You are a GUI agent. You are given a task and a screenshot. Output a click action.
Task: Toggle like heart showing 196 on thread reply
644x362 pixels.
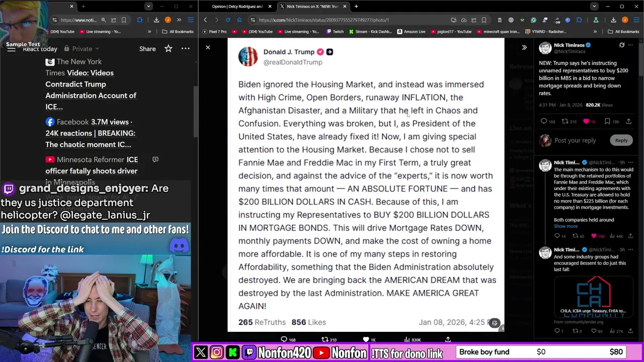click(x=594, y=236)
